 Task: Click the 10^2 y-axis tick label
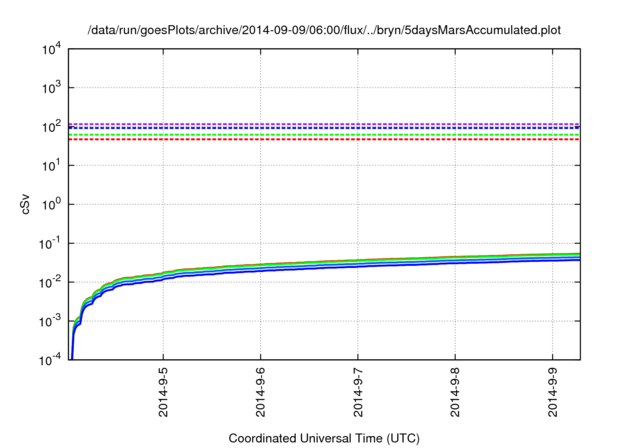click(51, 126)
